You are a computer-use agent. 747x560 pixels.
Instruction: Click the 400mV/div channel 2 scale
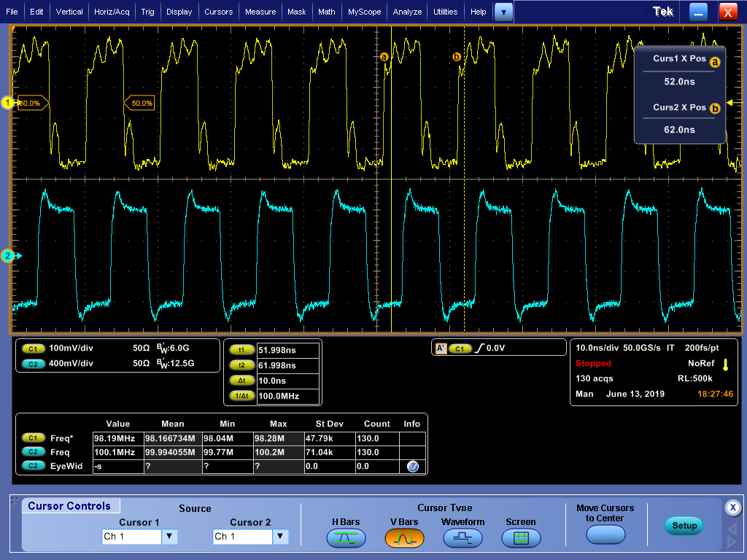click(71, 363)
